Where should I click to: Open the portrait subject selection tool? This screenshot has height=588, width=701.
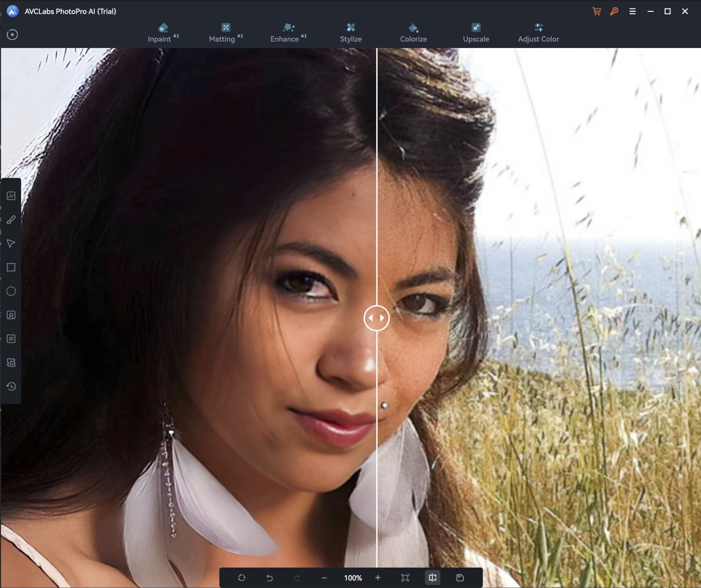(12, 315)
